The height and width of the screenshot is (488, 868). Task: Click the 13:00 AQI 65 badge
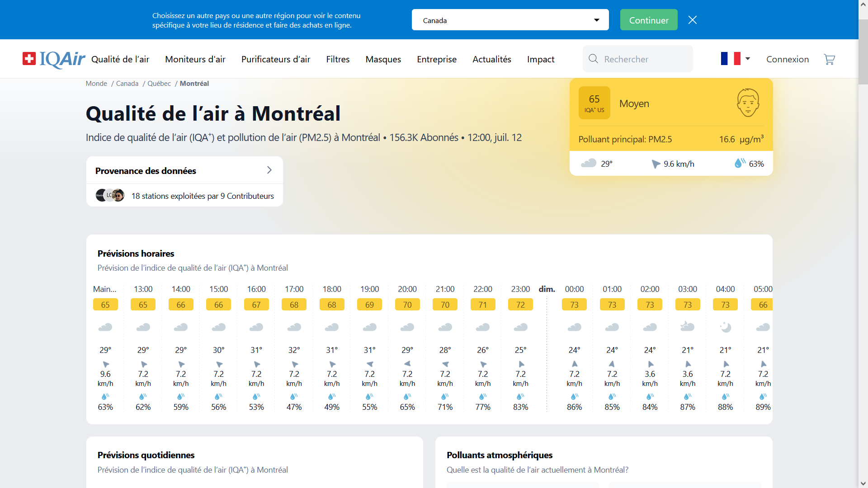tap(143, 305)
